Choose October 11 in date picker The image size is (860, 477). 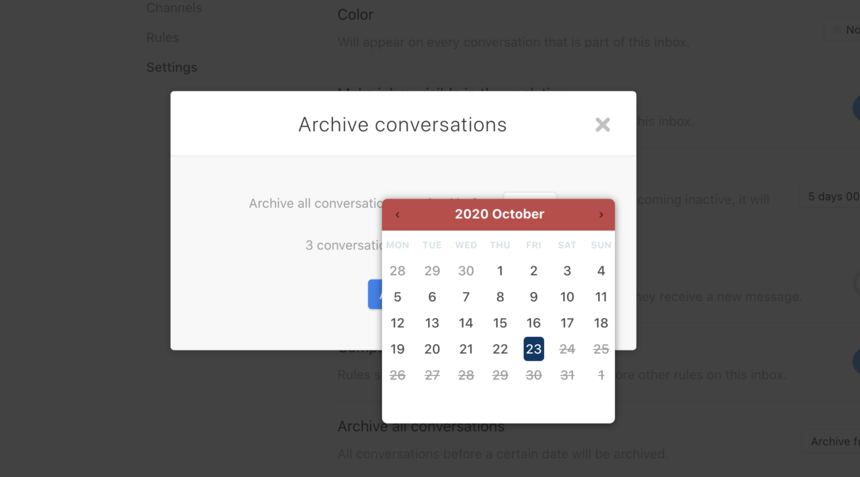601,297
